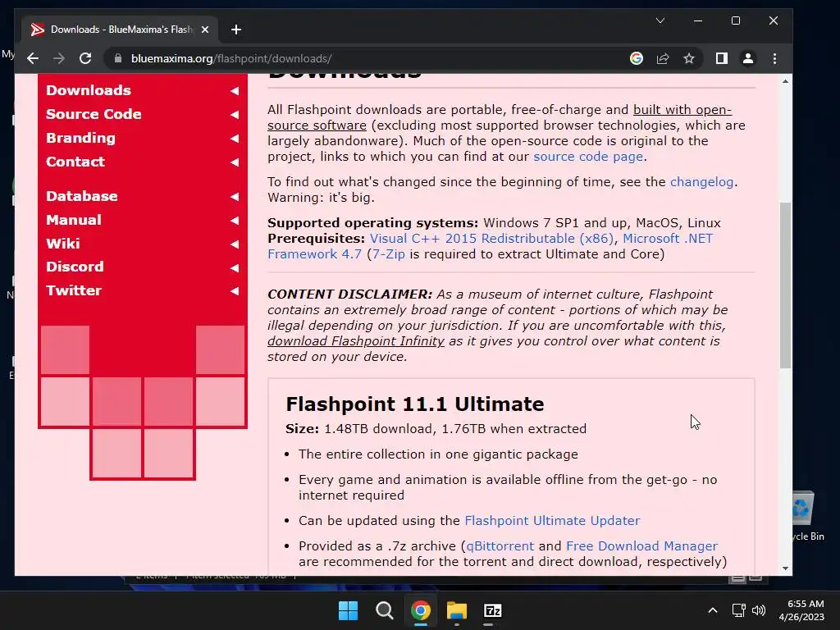Viewport: 840px width, 630px height.
Task: Open the tab search chevron in the title bar
Action: click(x=660, y=21)
